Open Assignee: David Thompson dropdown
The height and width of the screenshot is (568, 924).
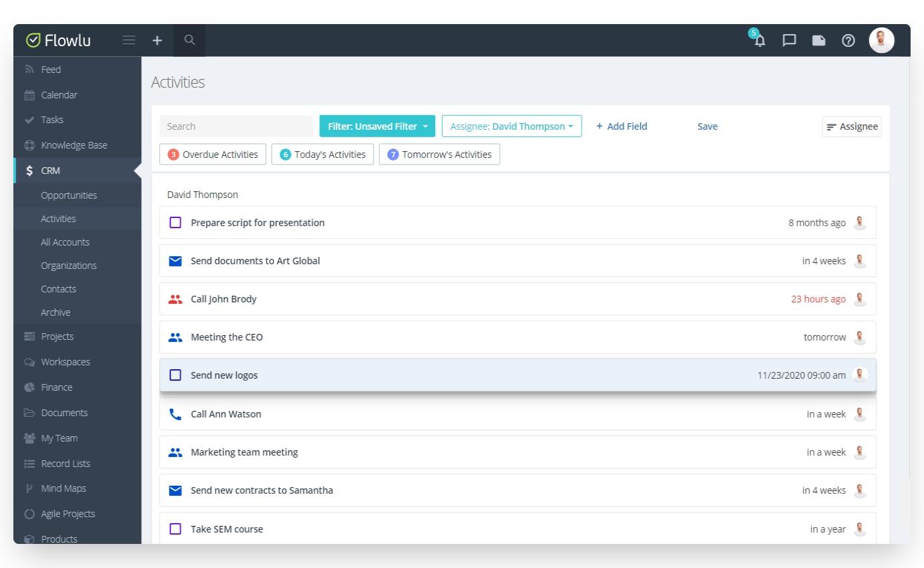tap(511, 126)
